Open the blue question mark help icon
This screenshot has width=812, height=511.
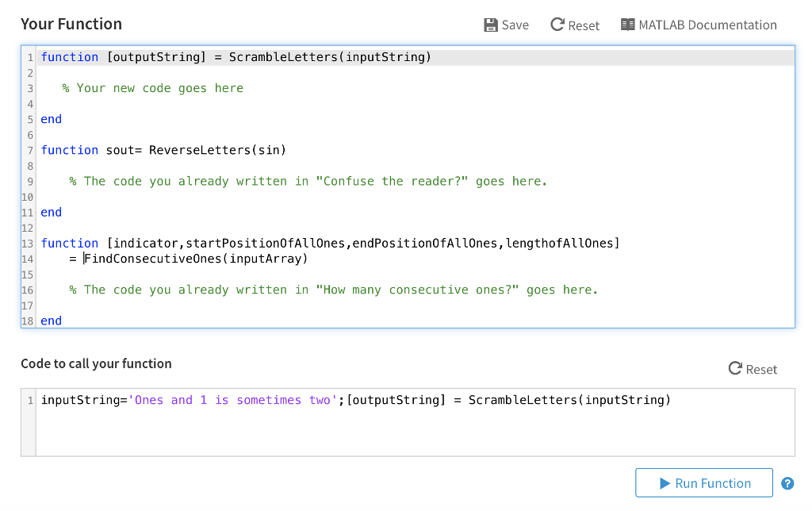tap(787, 482)
